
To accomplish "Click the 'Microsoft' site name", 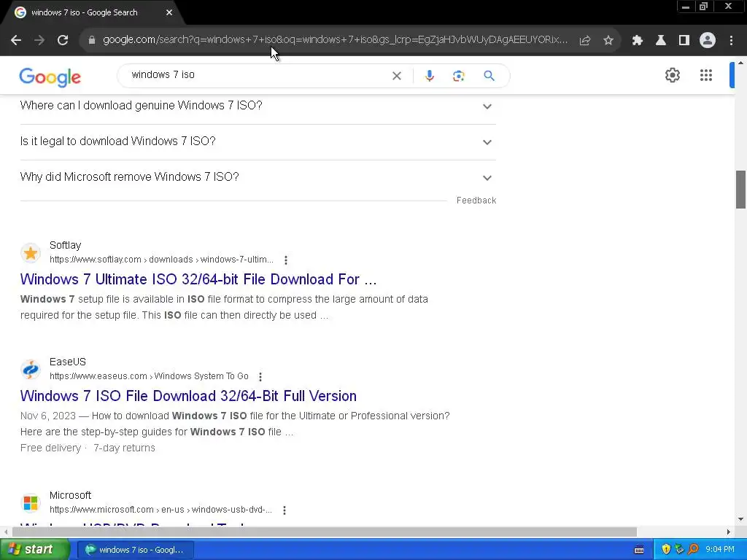I will 70,495.
